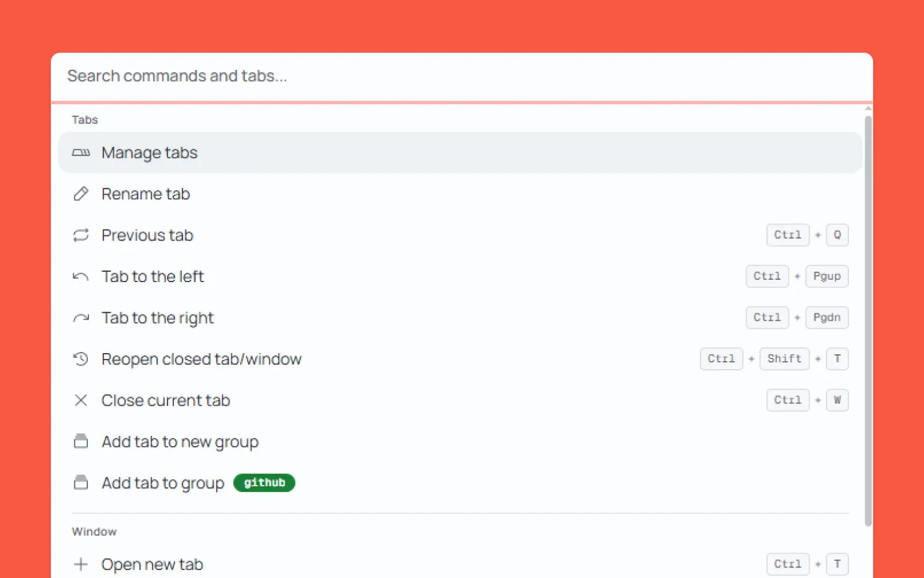The height and width of the screenshot is (578, 924).
Task: Click the Previous tab loop icon
Action: coord(81,235)
